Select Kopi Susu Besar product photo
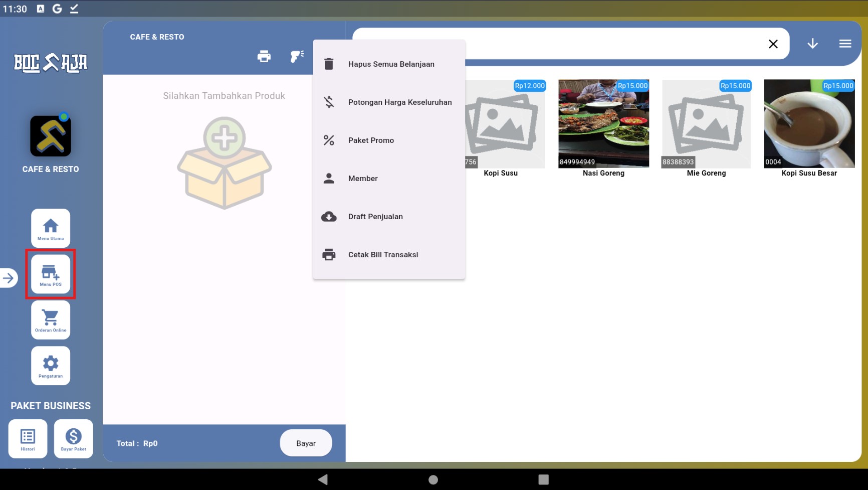Screen dimensions: 868x490 (x=809, y=123)
